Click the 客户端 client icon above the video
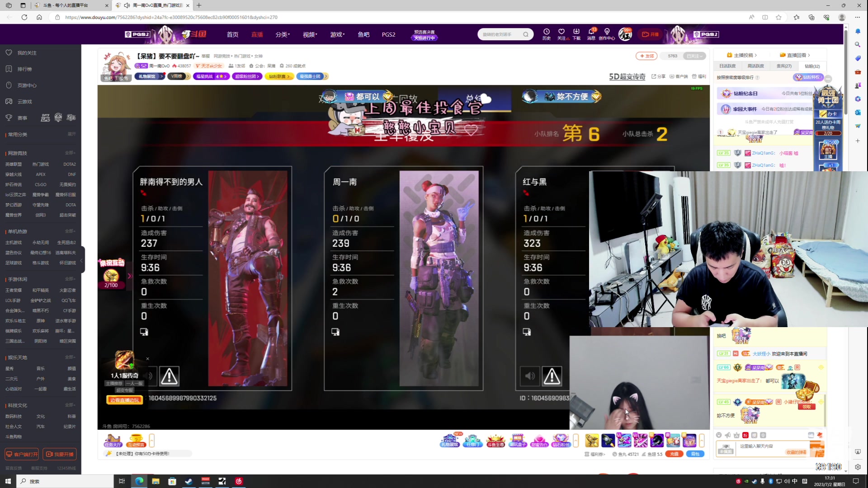 (x=679, y=76)
